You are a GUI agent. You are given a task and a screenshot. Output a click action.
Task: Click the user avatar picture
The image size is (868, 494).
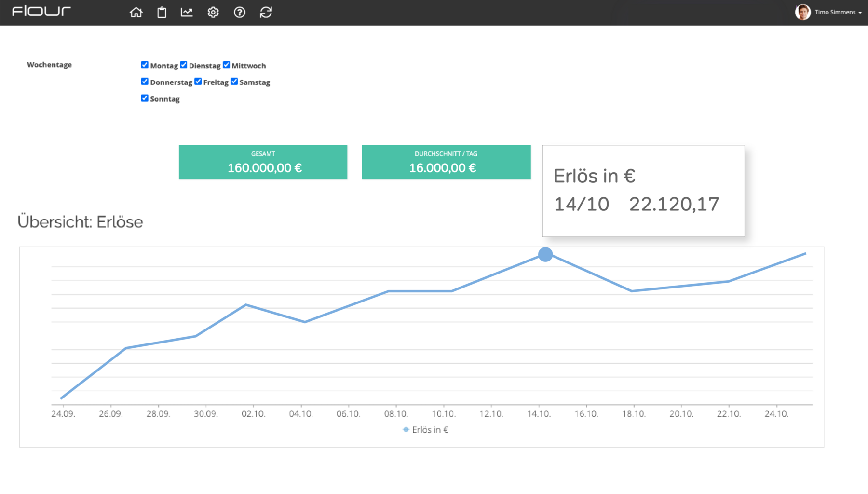pyautogui.click(x=802, y=12)
